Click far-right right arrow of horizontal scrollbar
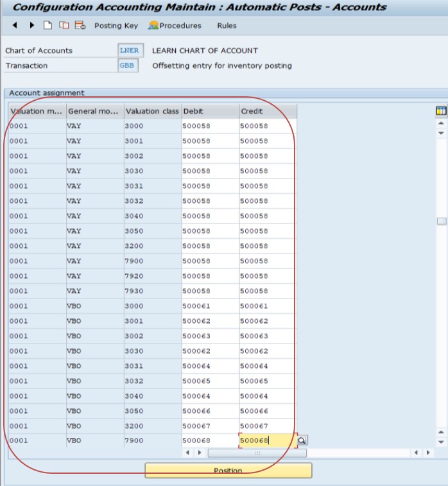 [x=428, y=453]
